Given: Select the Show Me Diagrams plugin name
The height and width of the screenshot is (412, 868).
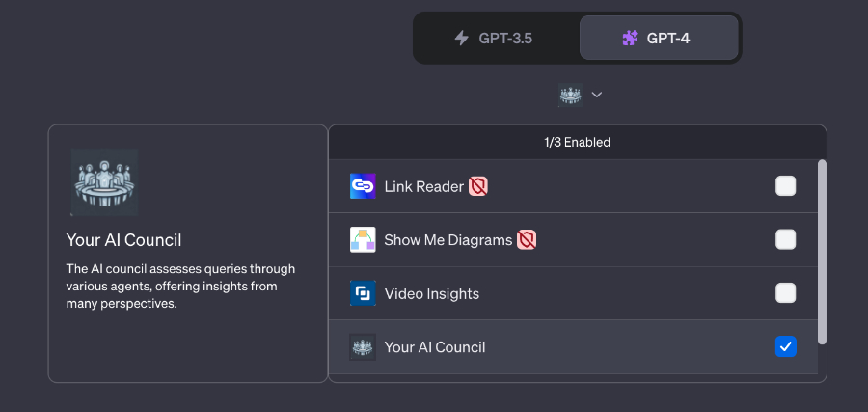Looking at the screenshot, I should (448, 240).
